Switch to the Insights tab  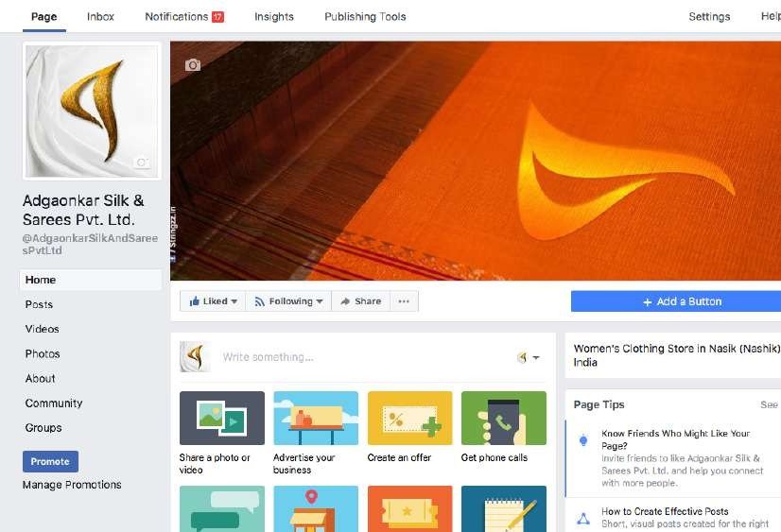274,17
